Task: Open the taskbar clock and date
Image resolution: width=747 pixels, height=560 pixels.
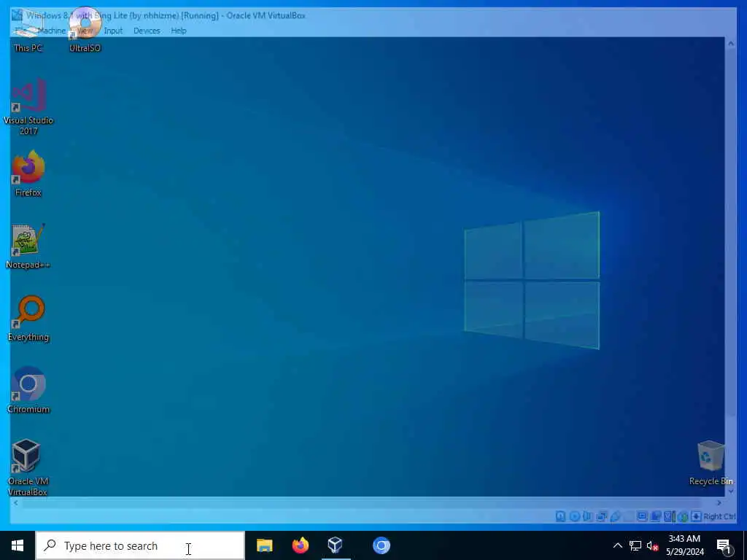Action: pyautogui.click(x=684, y=545)
